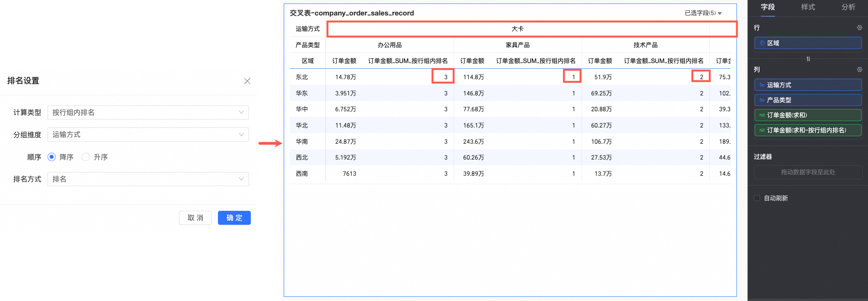Click the 东北 row label
Screen dimensions: 868x301
pos(302,77)
